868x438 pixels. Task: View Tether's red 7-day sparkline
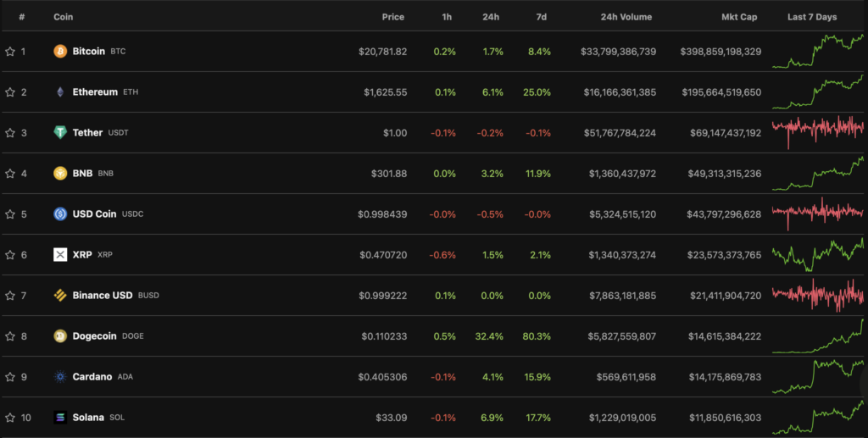pyautogui.click(x=818, y=131)
